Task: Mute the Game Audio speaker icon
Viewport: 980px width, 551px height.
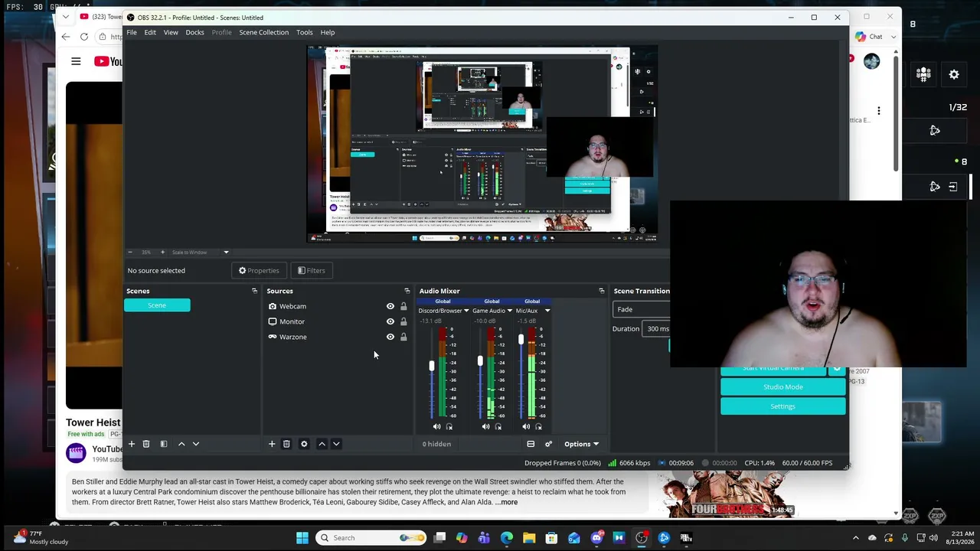Action: pyautogui.click(x=485, y=427)
